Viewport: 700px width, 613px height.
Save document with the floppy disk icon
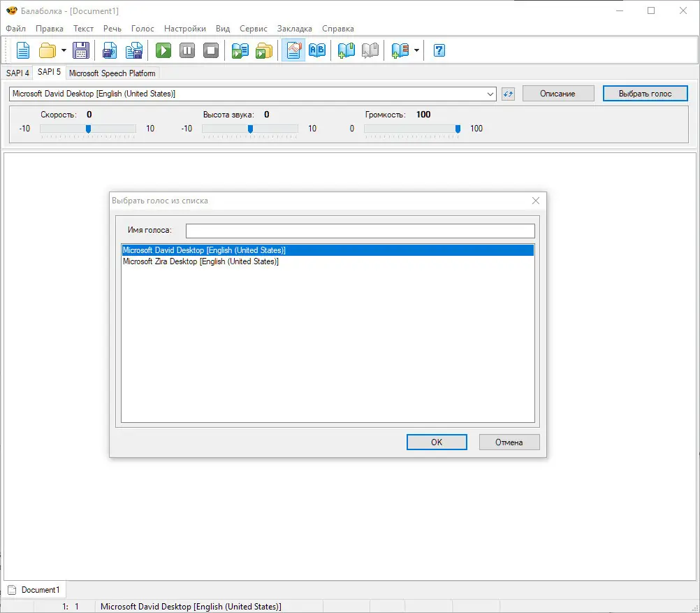coord(81,50)
